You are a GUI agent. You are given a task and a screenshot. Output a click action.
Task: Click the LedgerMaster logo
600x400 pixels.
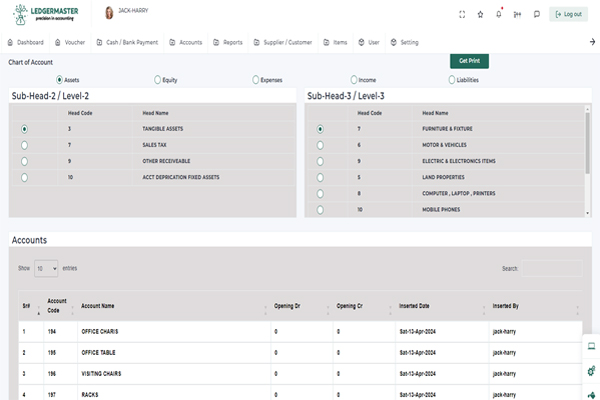(46, 15)
